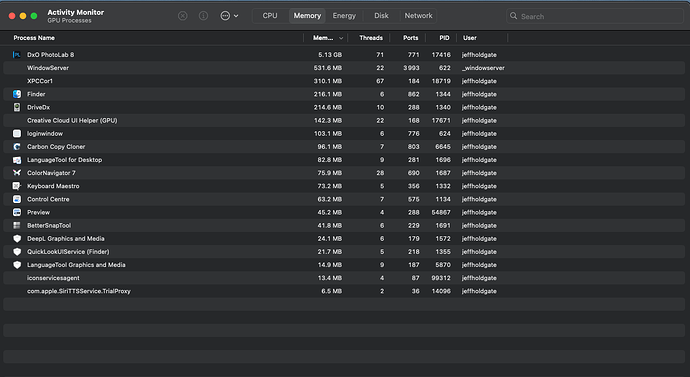Click the stop process toolbar button
The image size is (690, 377).
[x=183, y=16]
